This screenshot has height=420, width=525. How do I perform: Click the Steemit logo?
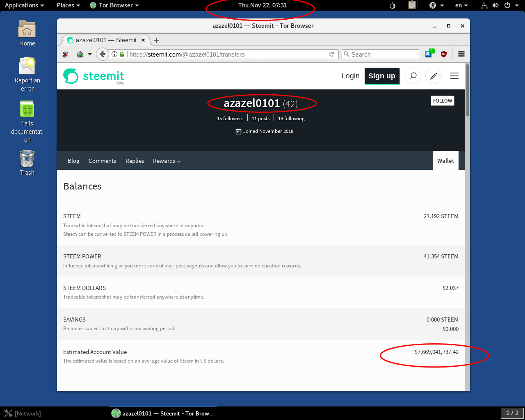(94, 76)
